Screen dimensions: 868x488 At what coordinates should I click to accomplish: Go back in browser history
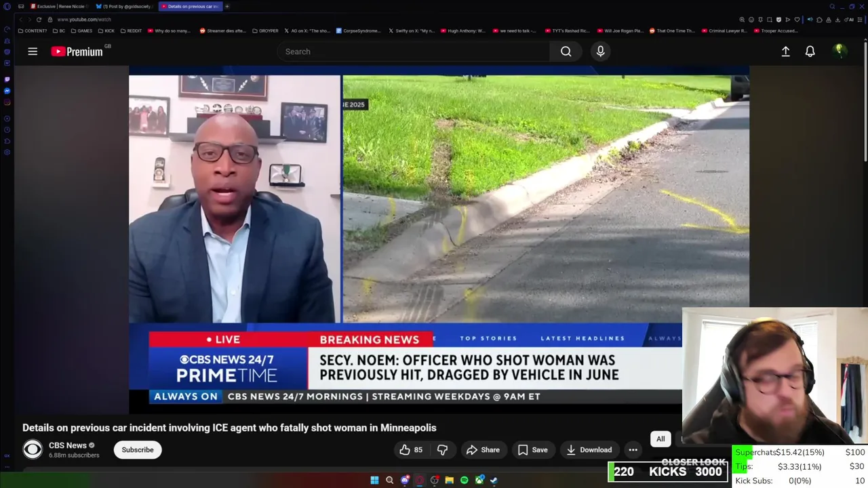pyautogui.click(x=21, y=19)
